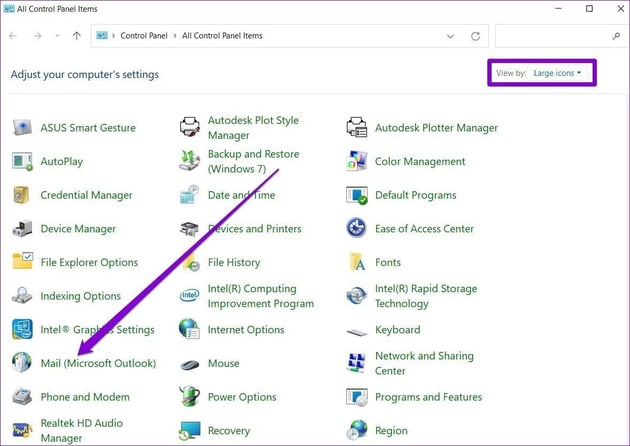Image resolution: width=630 pixels, height=446 pixels.
Task: Click the Network and Sharing Center icon
Action: (357, 363)
